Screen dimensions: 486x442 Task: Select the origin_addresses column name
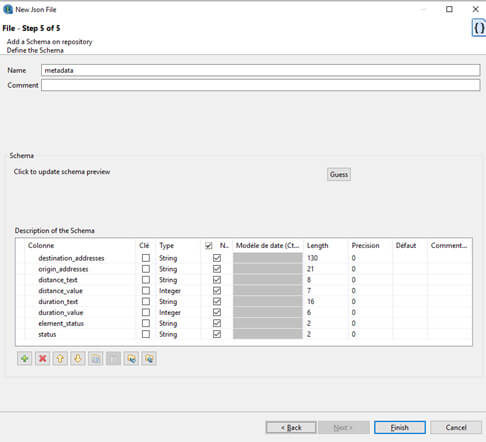point(63,269)
